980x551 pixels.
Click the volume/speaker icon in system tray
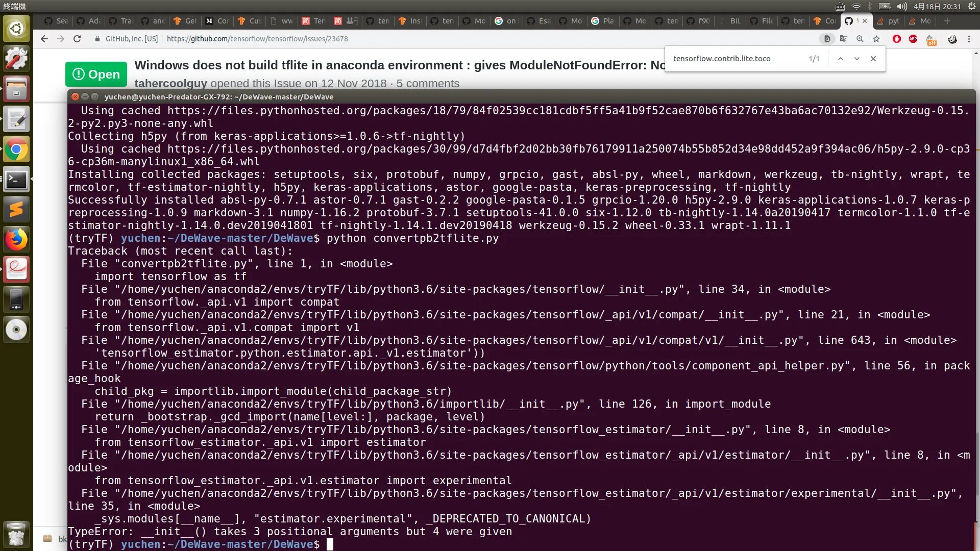pyautogui.click(x=902, y=6)
